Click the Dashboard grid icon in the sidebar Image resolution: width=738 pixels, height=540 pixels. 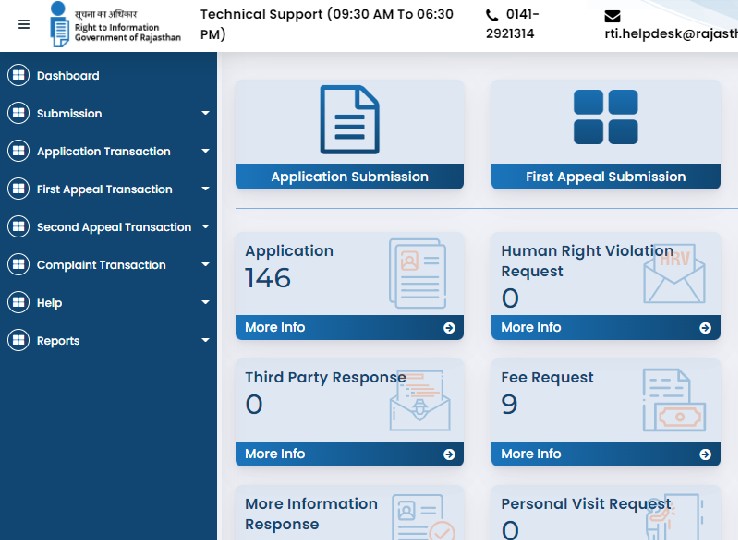pos(18,75)
